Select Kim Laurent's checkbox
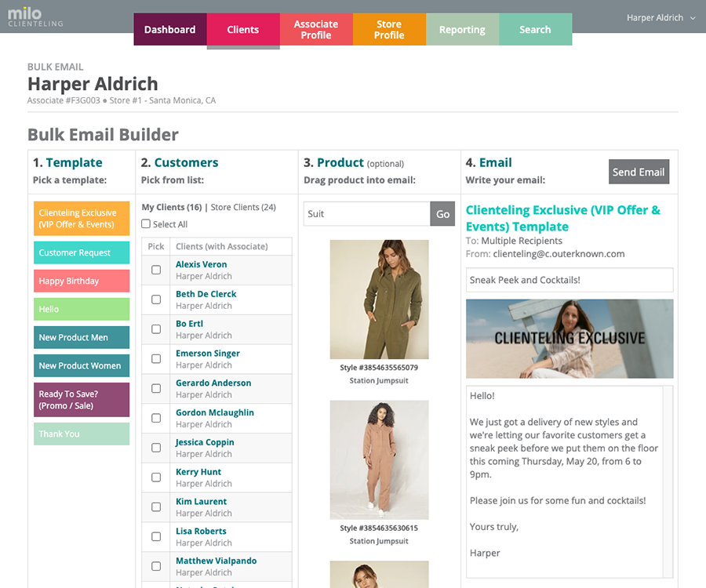This screenshot has height=588, width=706. pos(156,507)
